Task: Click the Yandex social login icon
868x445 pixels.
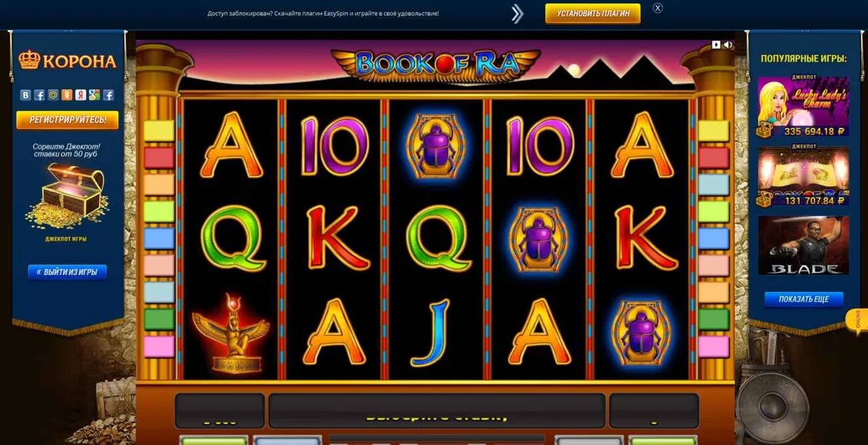Action: point(81,95)
